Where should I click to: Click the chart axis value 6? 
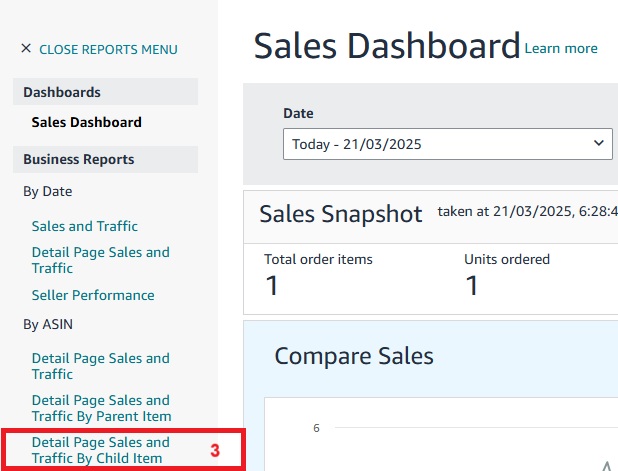(316, 428)
